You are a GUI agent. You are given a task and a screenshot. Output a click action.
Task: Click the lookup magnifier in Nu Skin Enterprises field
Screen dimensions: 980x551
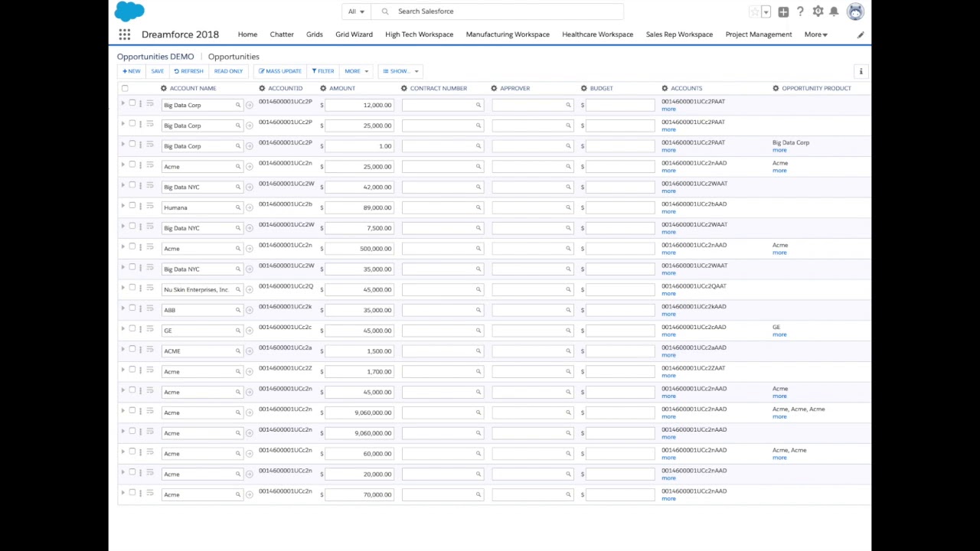[238, 289]
